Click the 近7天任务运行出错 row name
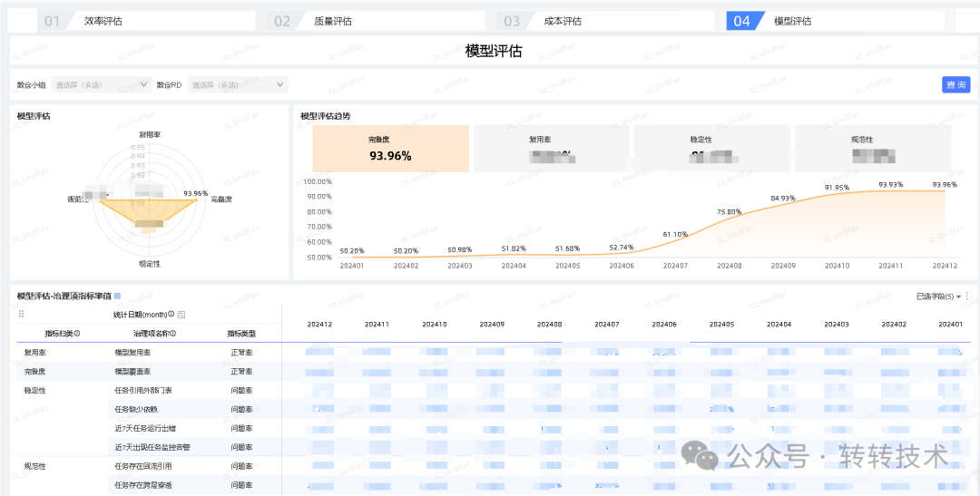The height and width of the screenshot is (496, 980). 143,429
